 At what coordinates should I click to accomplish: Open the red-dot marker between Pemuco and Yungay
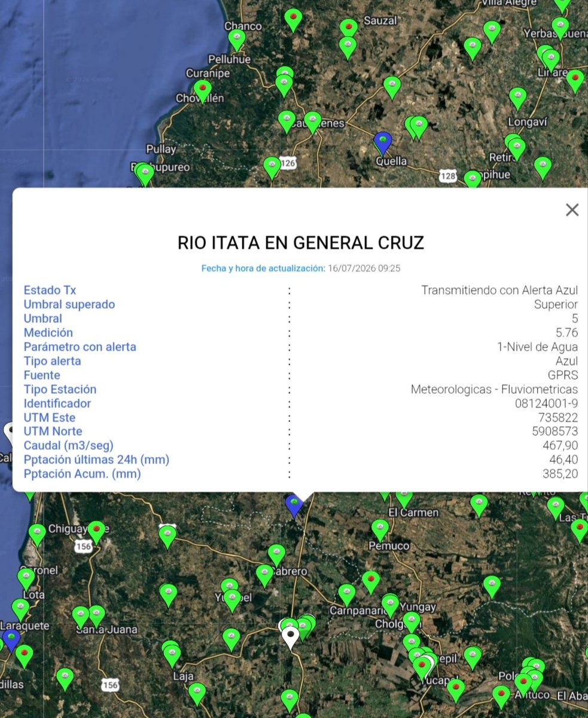371,582
